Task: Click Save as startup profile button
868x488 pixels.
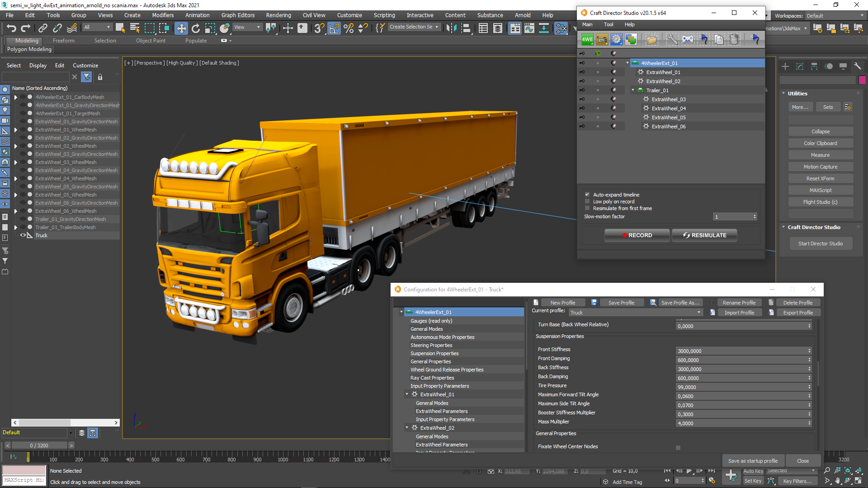Action: (x=753, y=461)
